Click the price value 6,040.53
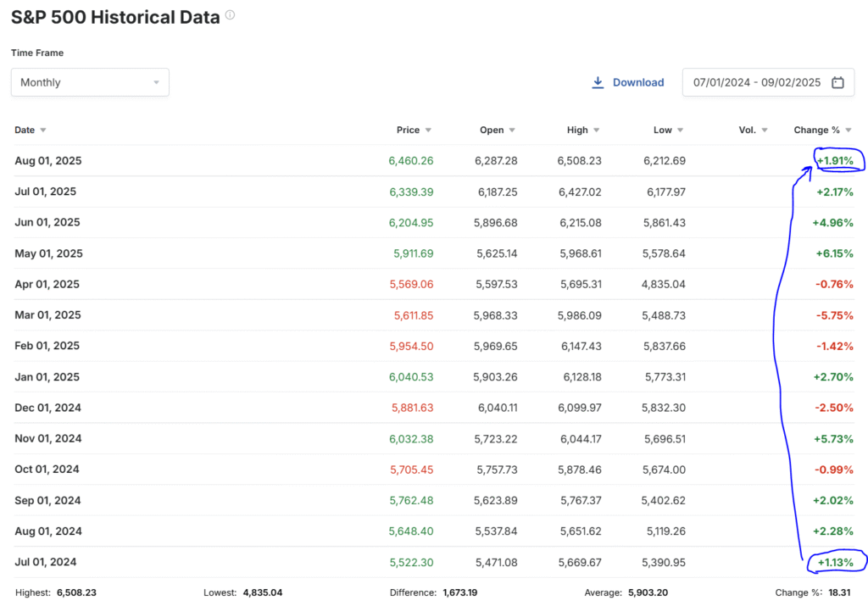The image size is (868, 606). (x=411, y=377)
